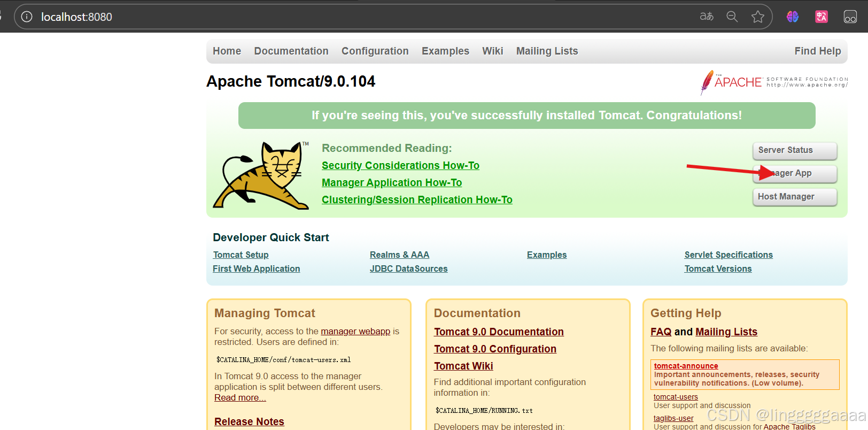Click the Tomcat cat mascot image
This screenshot has height=430, width=868.
click(x=261, y=175)
